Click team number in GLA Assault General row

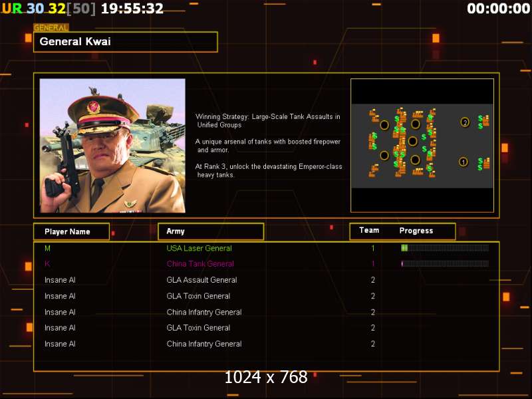pos(373,280)
